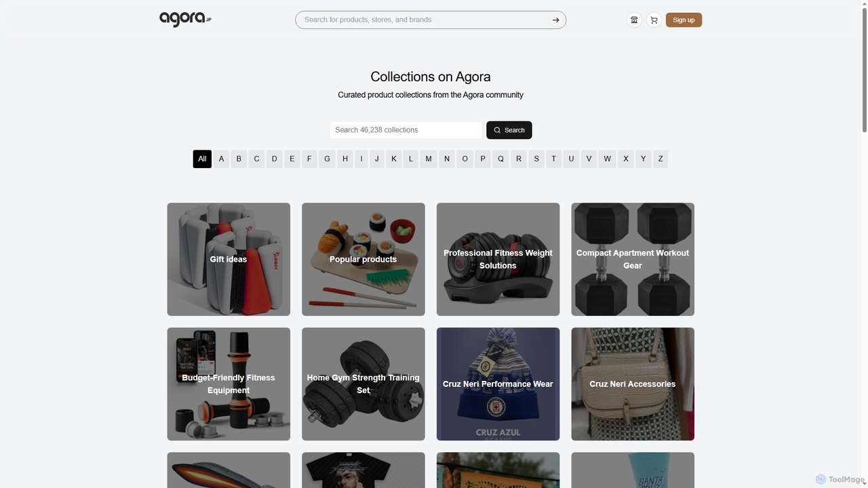Filter collections by letter C

(256, 159)
